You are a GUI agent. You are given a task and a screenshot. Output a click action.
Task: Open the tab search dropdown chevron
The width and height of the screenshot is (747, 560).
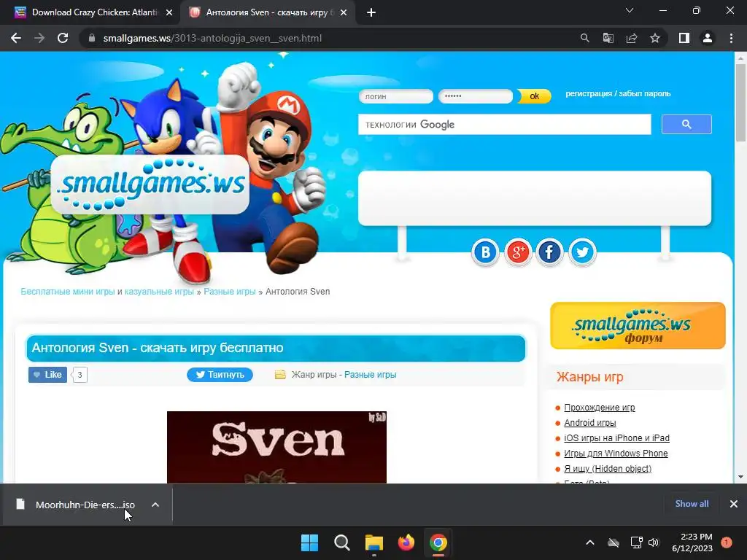(x=630, y=10)
